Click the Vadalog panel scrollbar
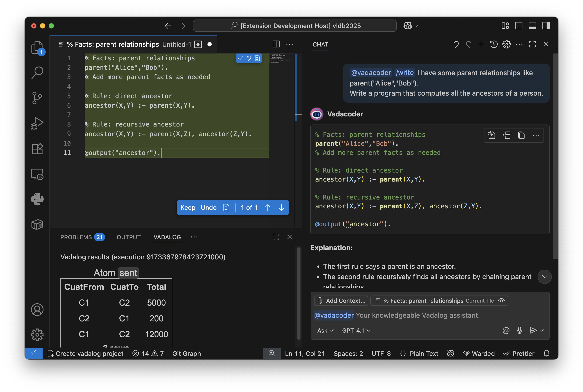583x392 pixels. pyautogui.click(x=298, y=293)
